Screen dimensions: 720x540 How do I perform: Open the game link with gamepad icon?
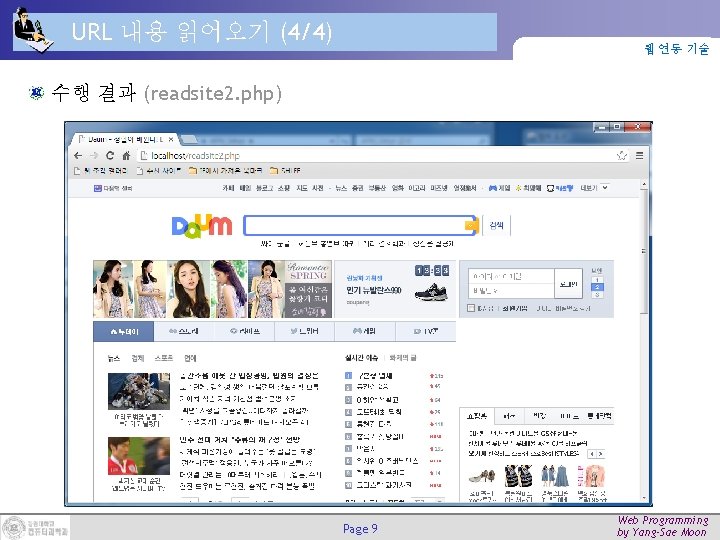click(500, 188)
